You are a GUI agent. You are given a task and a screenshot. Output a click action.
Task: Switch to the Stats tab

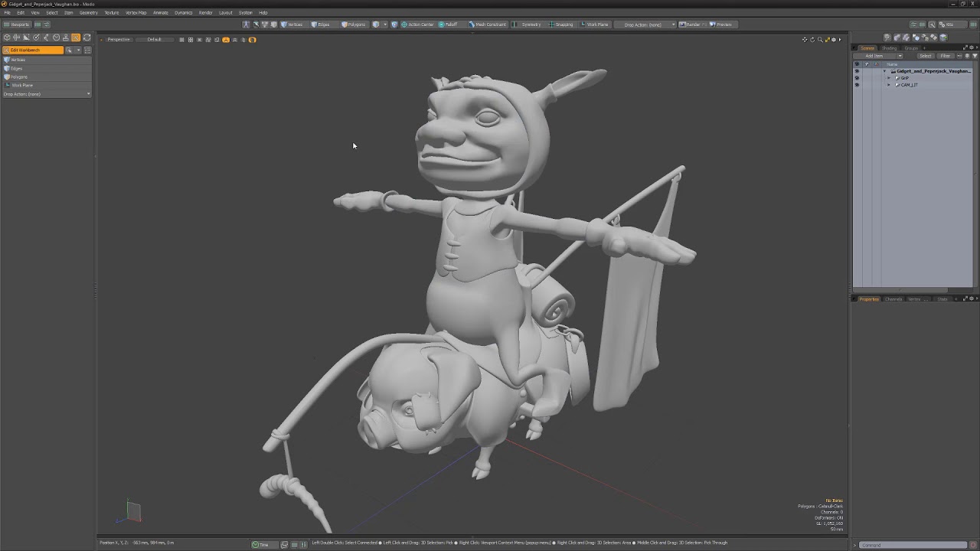[942, 299]
